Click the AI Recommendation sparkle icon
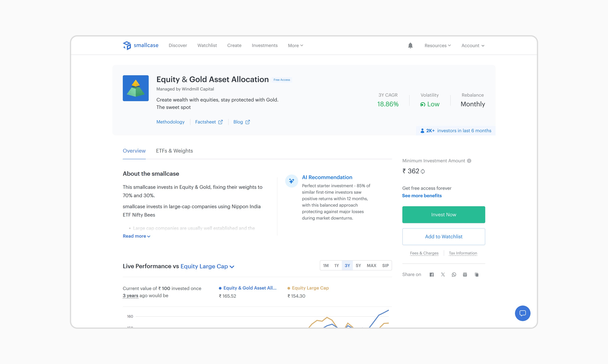 click(291, 181)
